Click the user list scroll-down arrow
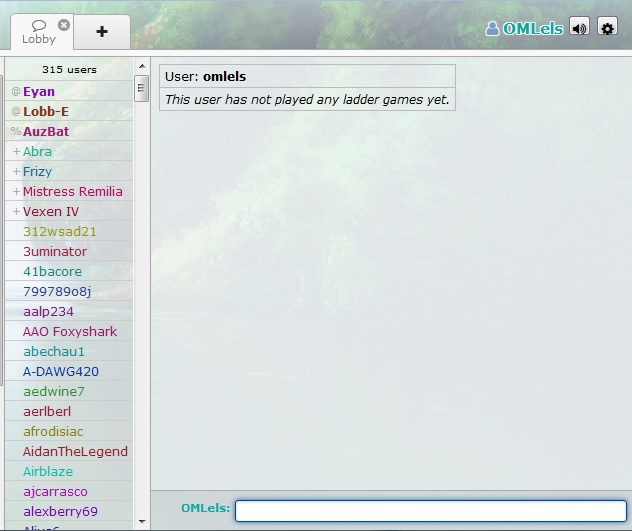 142,521
